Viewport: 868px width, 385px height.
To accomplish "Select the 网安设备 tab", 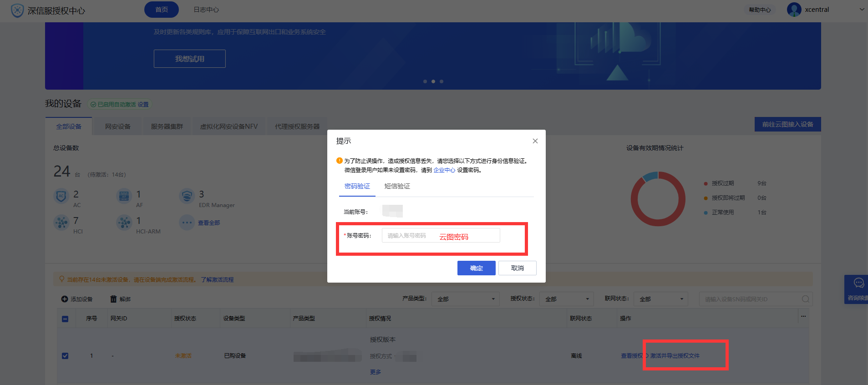I will pos(118,127).
